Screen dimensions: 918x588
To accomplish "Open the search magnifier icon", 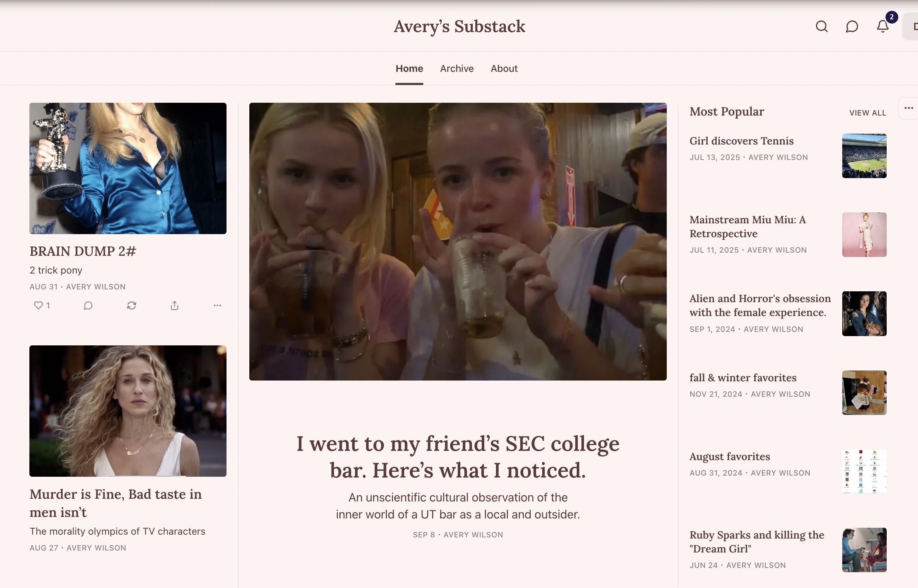I will pos(822,27).
